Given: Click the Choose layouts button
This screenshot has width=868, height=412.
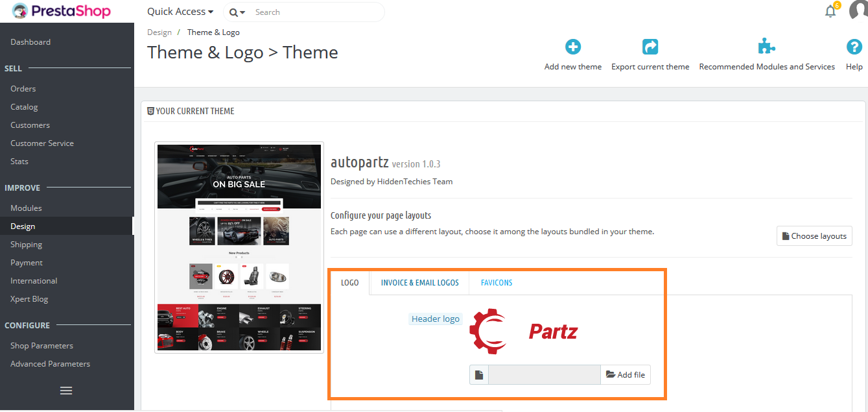Looking at the screenshot, I should 814,236.
